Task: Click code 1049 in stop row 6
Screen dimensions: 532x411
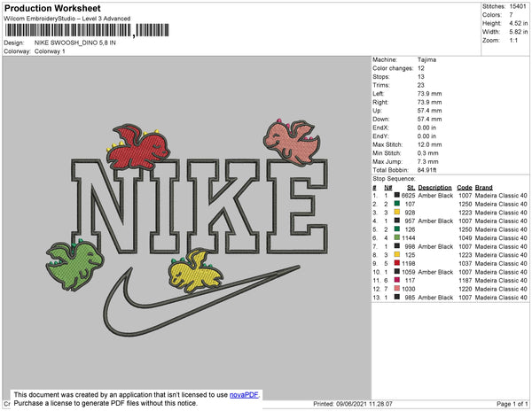Action: (x=465, y=238)
